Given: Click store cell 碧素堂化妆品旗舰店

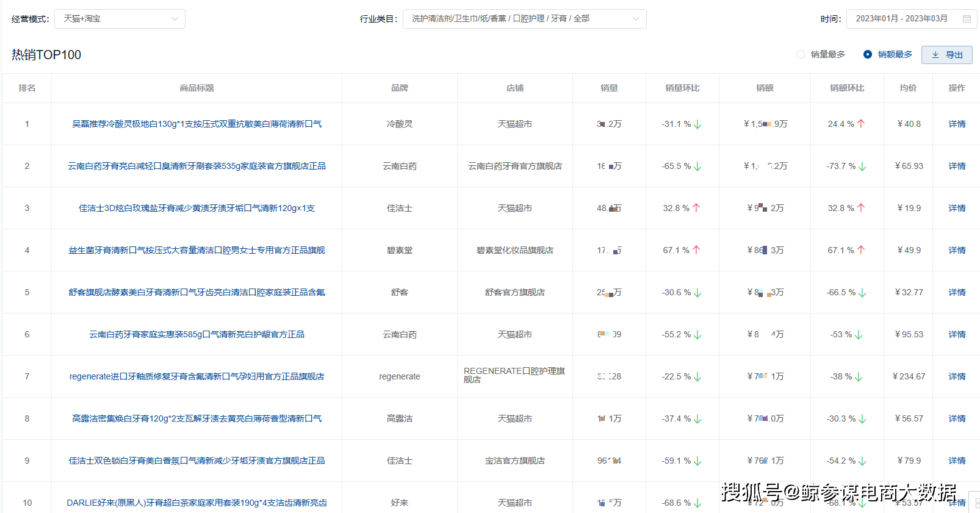Looking at the screenshot, I should point(515,250).
